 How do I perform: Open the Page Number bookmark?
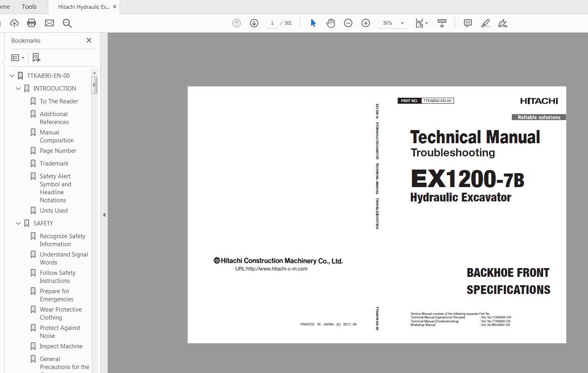click(x=58, y=150)
